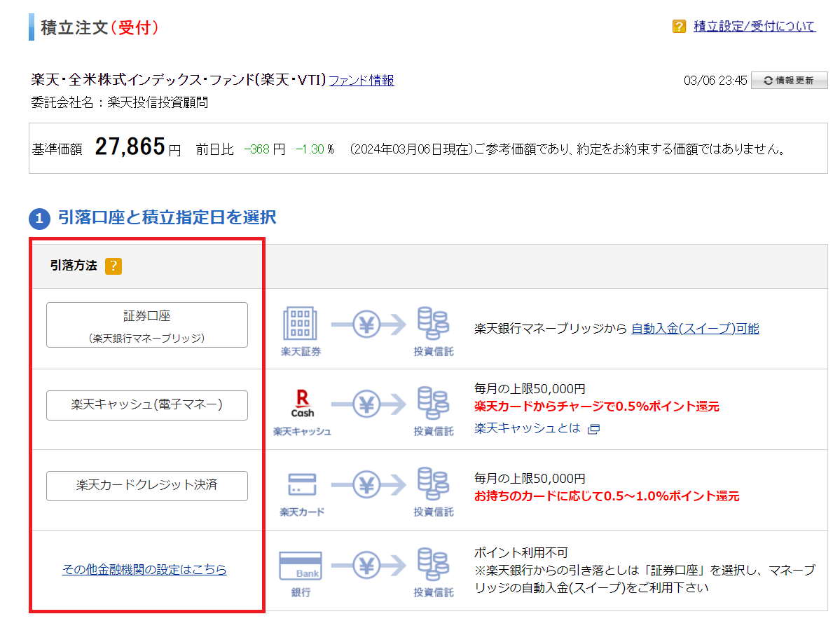Screen dimensions: 840x621
Task: Click the 楽天証券 building icon
Action: tap(301, 325)
